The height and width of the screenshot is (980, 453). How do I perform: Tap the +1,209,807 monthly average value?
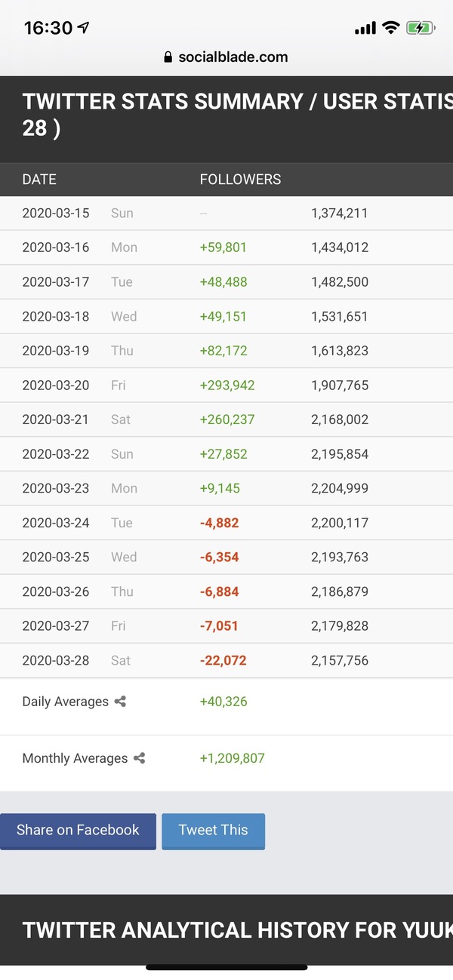pyautogui.click(x=232, y=758)
